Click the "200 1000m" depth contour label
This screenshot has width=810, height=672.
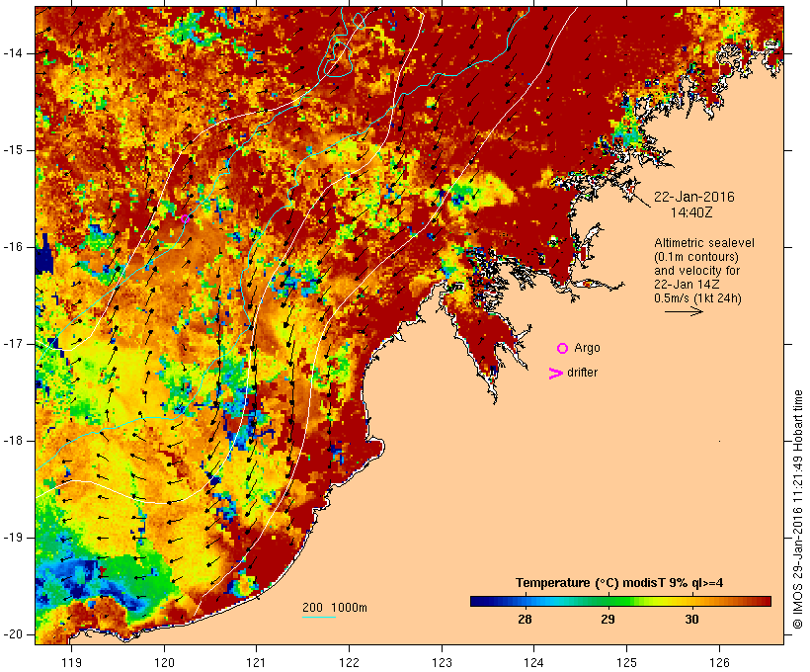click(x=335, y=608)
